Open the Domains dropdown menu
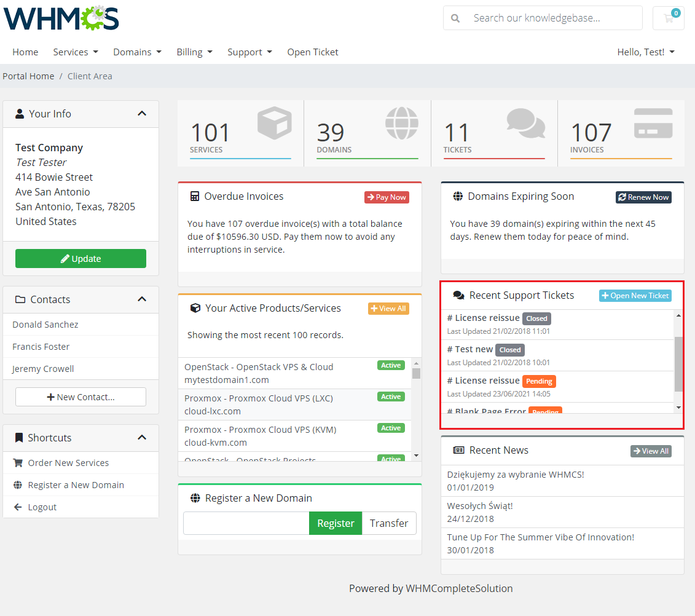This screenshot has width=695, height=616. [x=138, y=52]
